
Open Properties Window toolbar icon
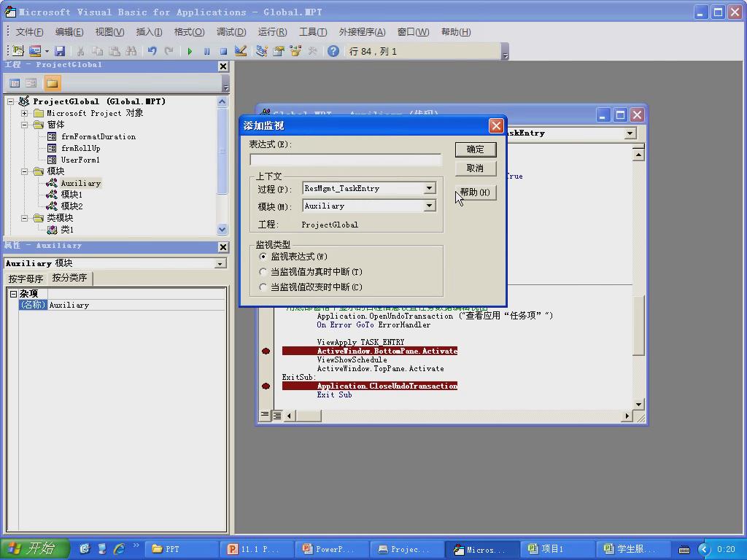[x=279, y=51]
